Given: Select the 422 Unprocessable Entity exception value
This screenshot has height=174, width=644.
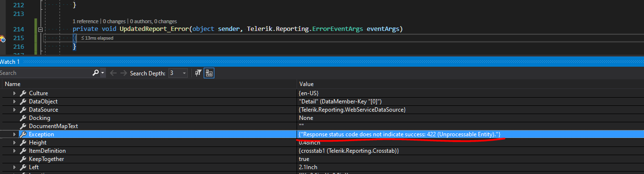Looking at the screenshot, I should click(400, 134).
